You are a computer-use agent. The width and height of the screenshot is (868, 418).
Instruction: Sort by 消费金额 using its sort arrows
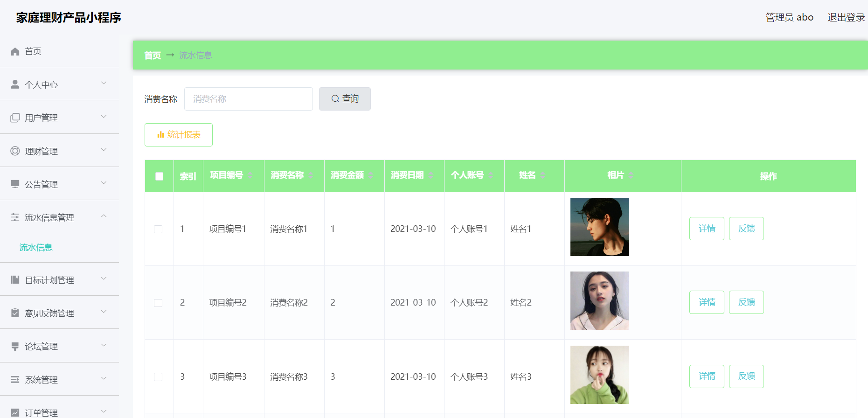point(371,175)
